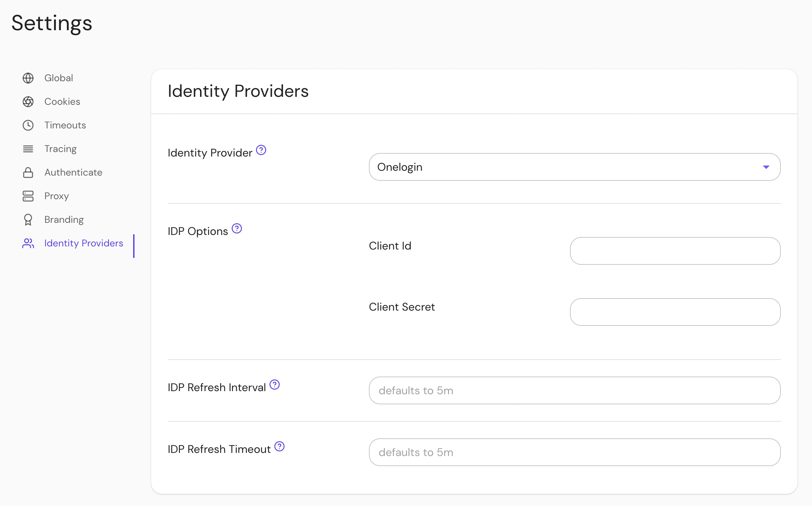Screen dimensions: 812x506
Task: Click the Global globe icon
Action: [28, 78]
